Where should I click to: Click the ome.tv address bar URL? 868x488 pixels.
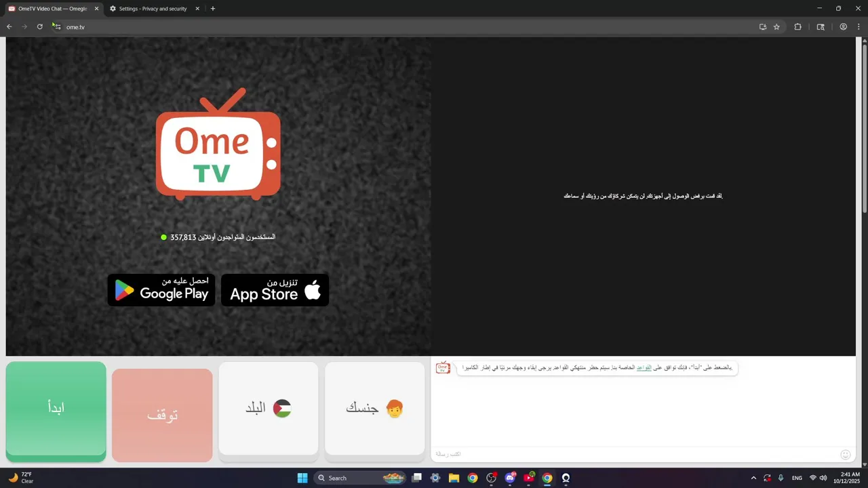pyautogui.click(x=75, y=27)
